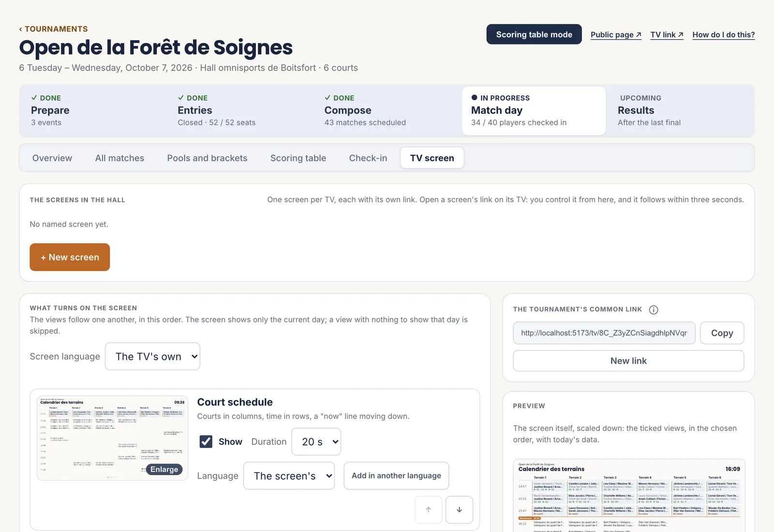Switch to the Check-in tab
The height and width of the screenshot is (532, 774).
(x=368, y=158)
